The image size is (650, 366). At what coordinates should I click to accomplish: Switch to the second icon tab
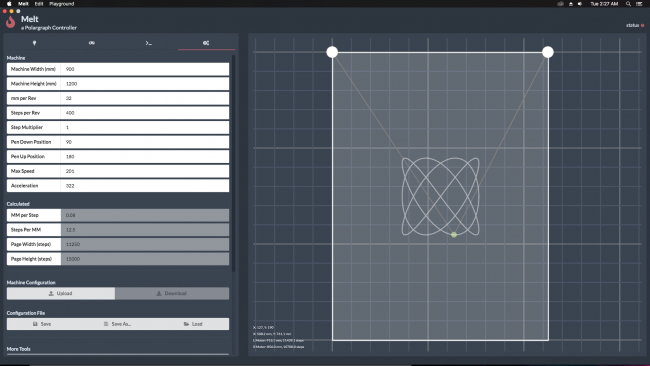(92, 43)
